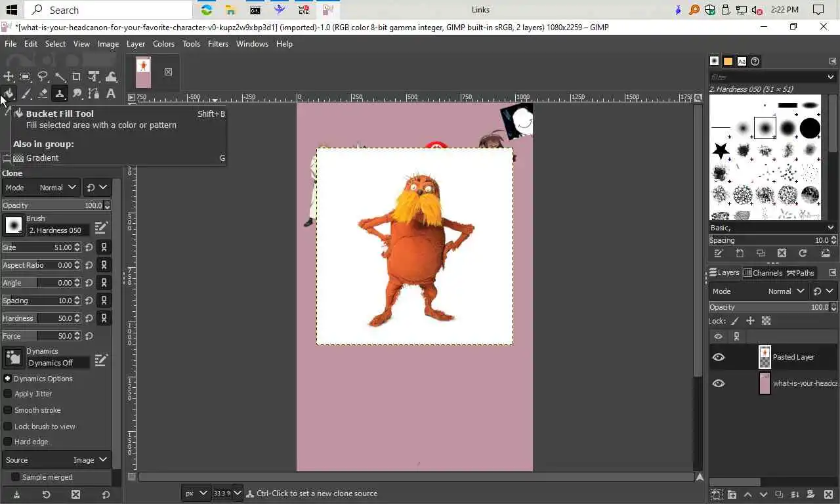Open brush tag Basic dropdown
840x504 pixels.
click(x=772, y=228)
